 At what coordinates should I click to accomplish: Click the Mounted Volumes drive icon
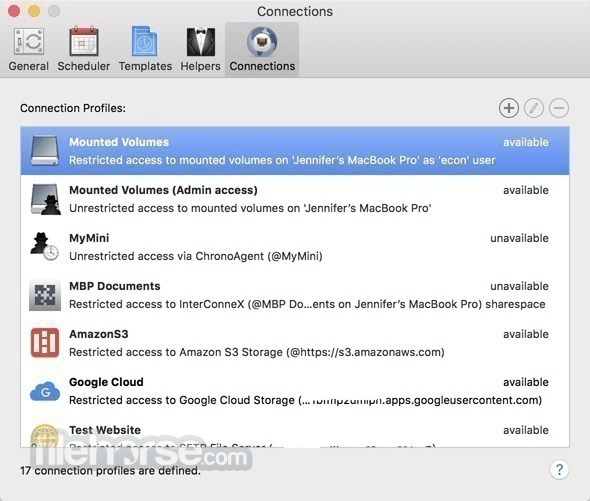pyautogui.click(x=45, y=151)
